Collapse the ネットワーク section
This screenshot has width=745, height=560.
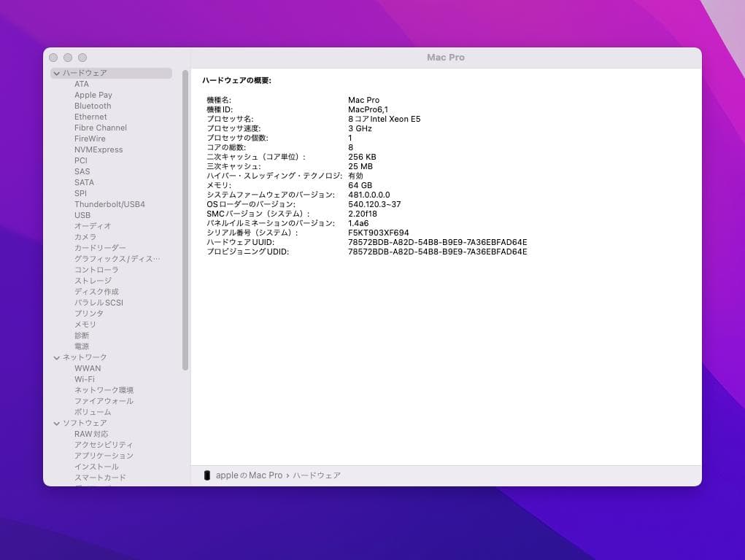pyautogui.click(x=56, y=357)
